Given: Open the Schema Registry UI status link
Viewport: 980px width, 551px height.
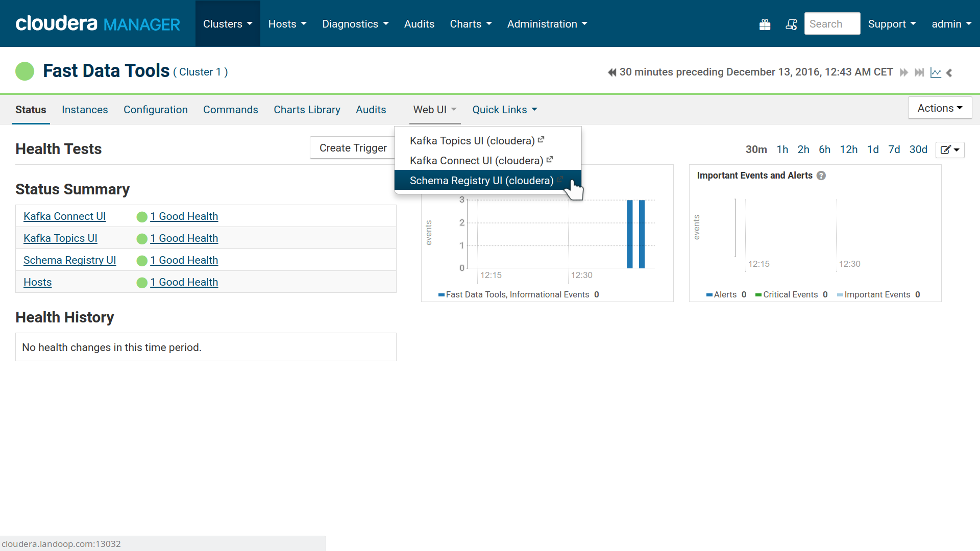Looking at the screenshot, I should click(x=69, y=260).
